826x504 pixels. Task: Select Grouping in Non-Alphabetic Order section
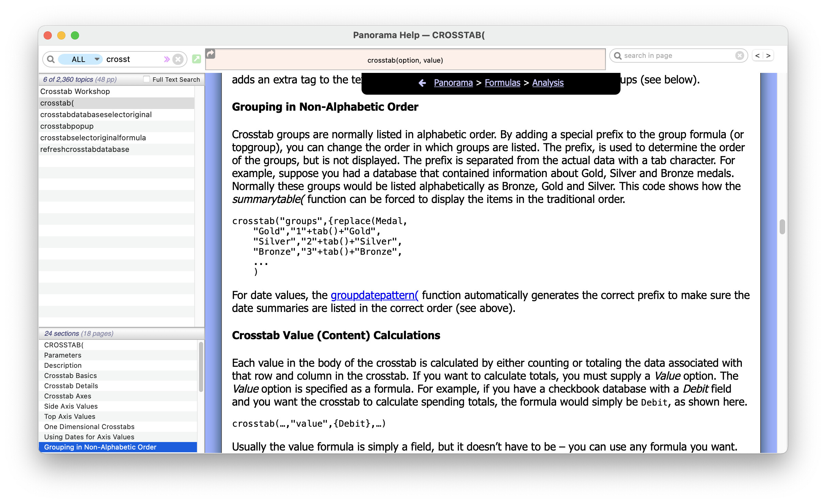118,447
